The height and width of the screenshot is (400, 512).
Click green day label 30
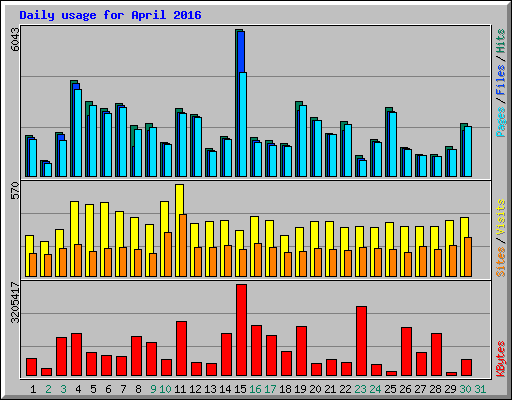tap(465, 389)
